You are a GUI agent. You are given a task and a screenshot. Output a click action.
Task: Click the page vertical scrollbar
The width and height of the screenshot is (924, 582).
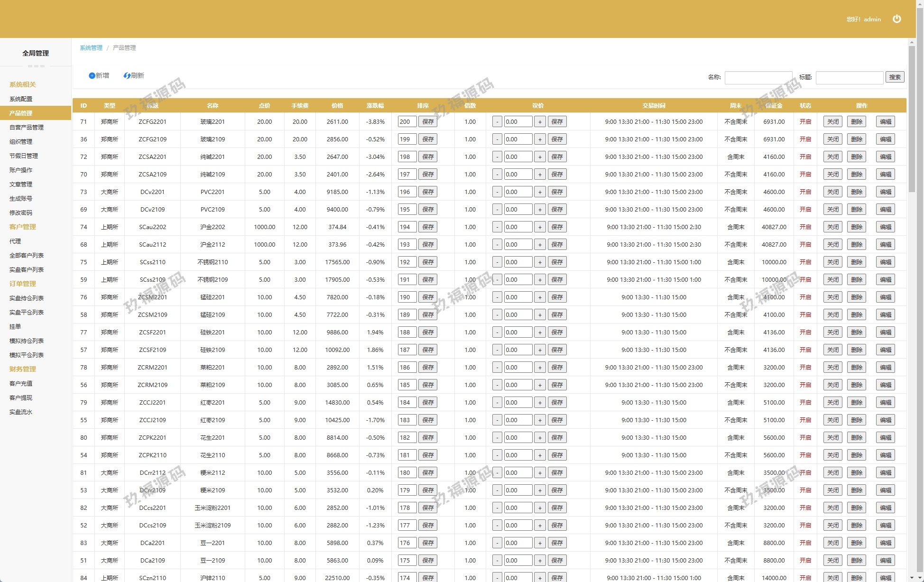click(x=912, y=119)
